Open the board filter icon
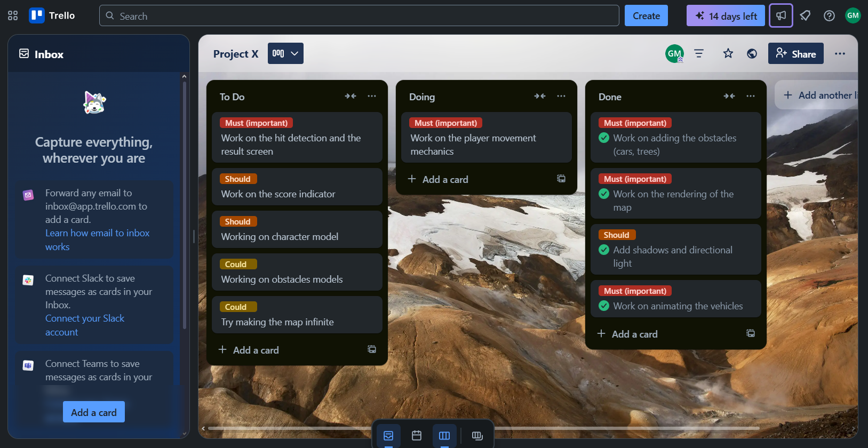868x448 pixels. [x=698, y=53]
